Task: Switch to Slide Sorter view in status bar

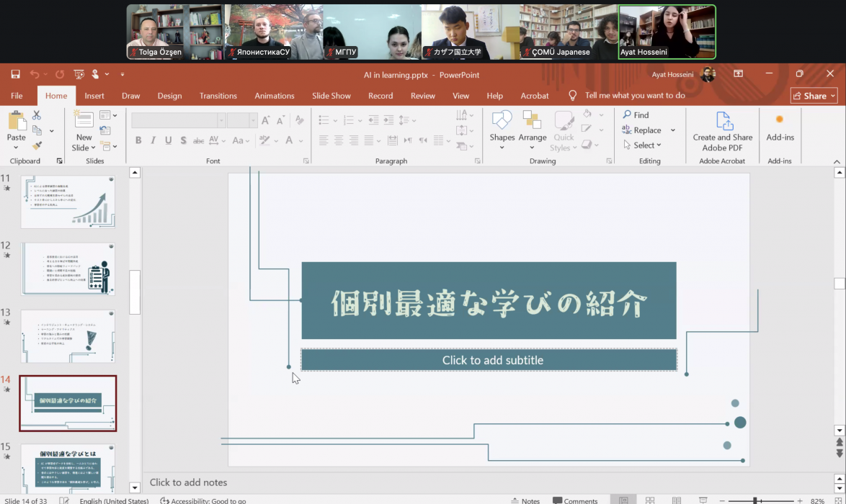Action: [x=650, y=500]
